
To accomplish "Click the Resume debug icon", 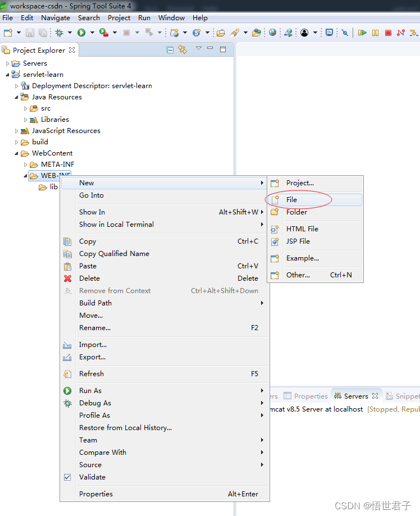I will click(x=362, y=33).
